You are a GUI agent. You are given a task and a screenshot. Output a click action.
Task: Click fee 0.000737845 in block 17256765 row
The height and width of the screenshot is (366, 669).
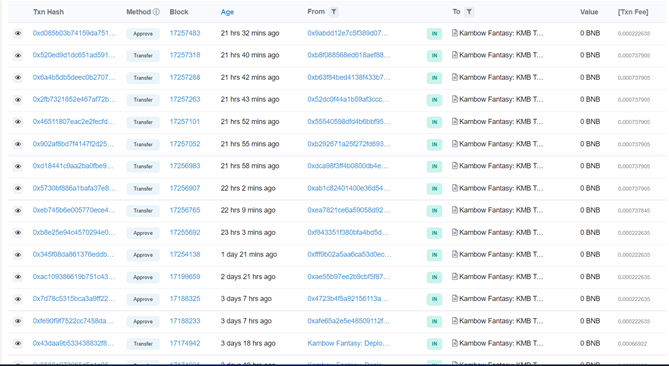coord(634,211)
